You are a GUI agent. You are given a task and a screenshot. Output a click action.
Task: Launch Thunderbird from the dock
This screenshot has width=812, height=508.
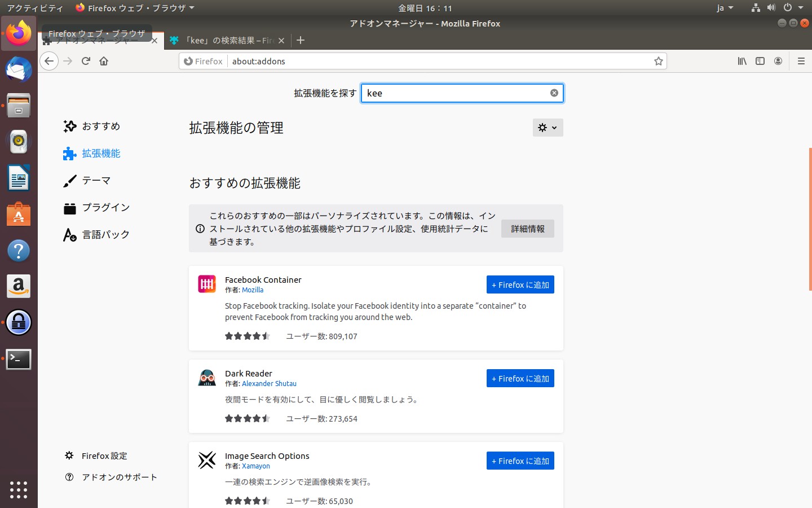[x=19, y=69]
